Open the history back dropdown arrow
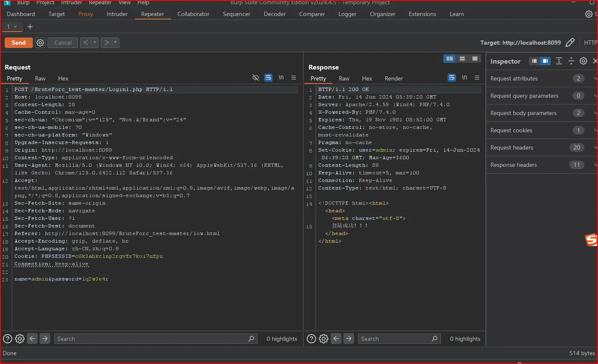Screen dimensions: 598x364 95,43
